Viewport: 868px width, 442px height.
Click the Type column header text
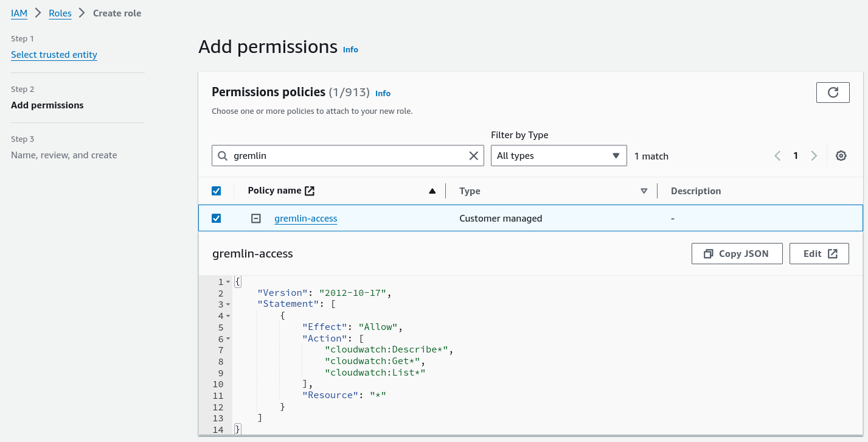[x=470, y=191]
